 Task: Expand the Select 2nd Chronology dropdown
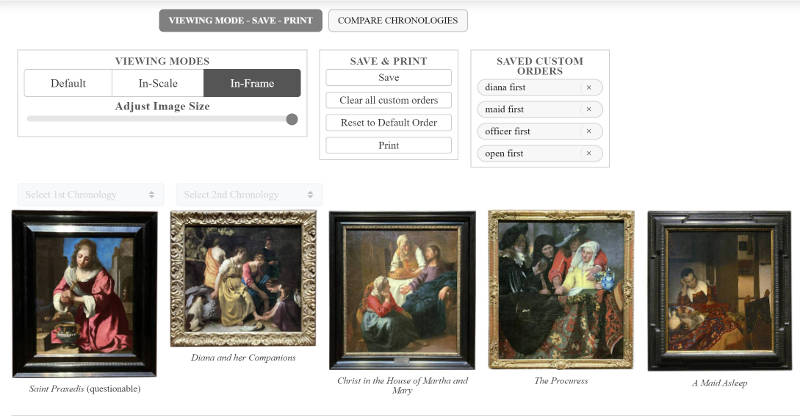[x=249, y=194]
